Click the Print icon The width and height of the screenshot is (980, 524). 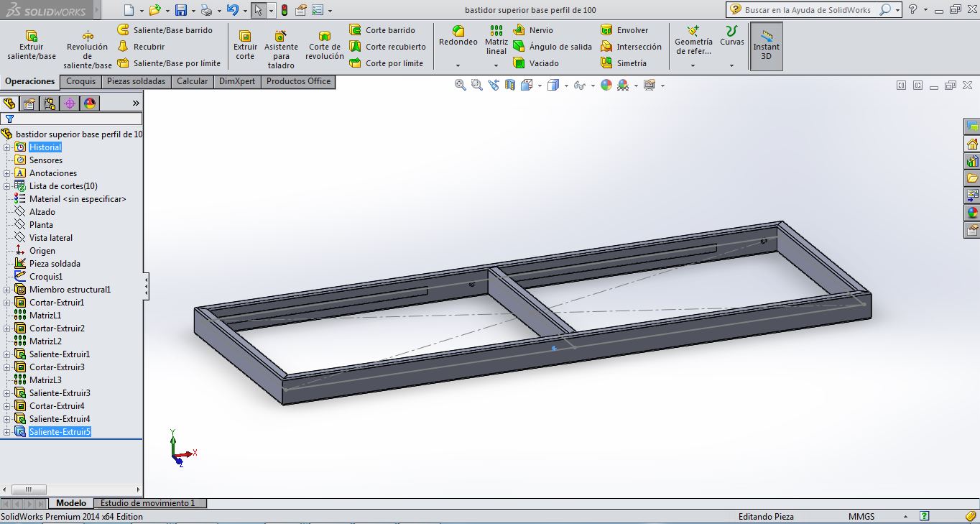click(206, 10)
